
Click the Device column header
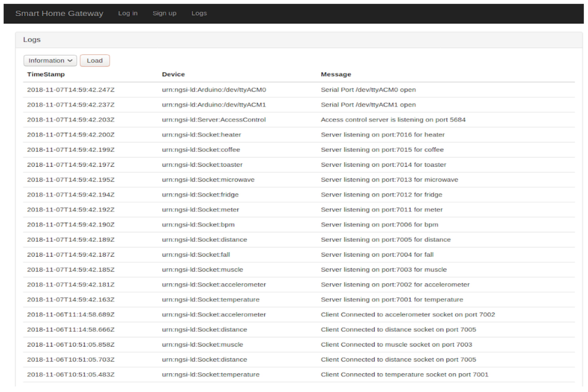(x=173, y=74)
